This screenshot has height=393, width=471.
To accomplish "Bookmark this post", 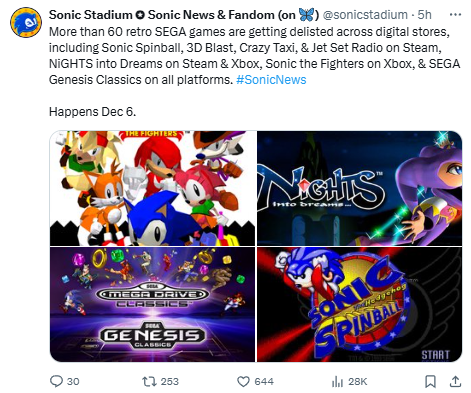I will (x=430, y=381).
